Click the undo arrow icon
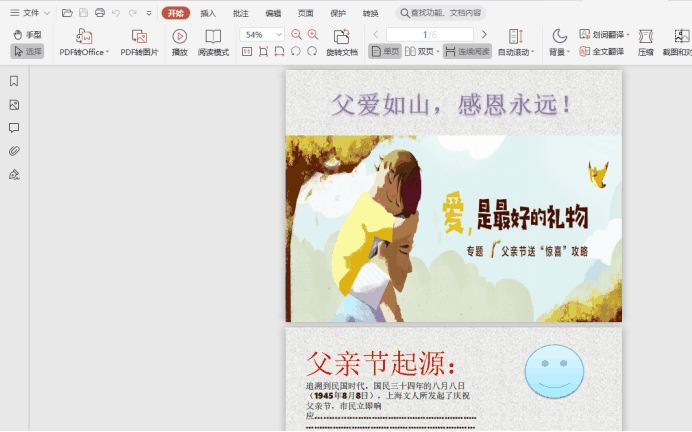This screenshot has height=432, width=692. tap(116, 13)
